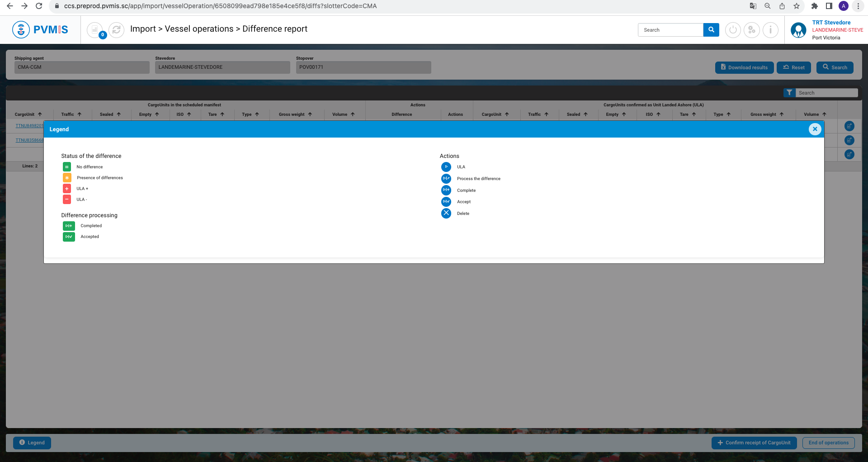The height and width of the screenshot is (462, 868).
Task: Click the power icon in header
Action: [733, 30]
